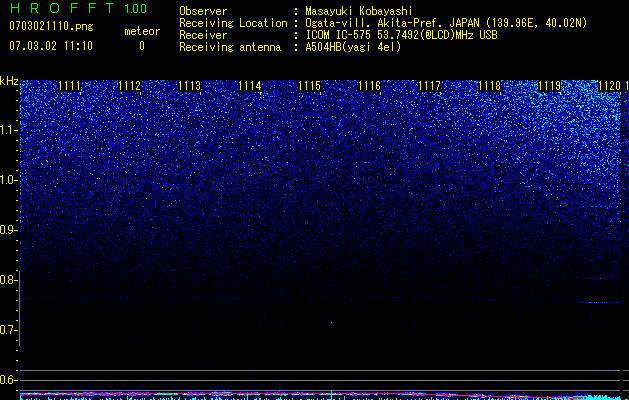Click the Receiving Location label

tap(233, 23)
